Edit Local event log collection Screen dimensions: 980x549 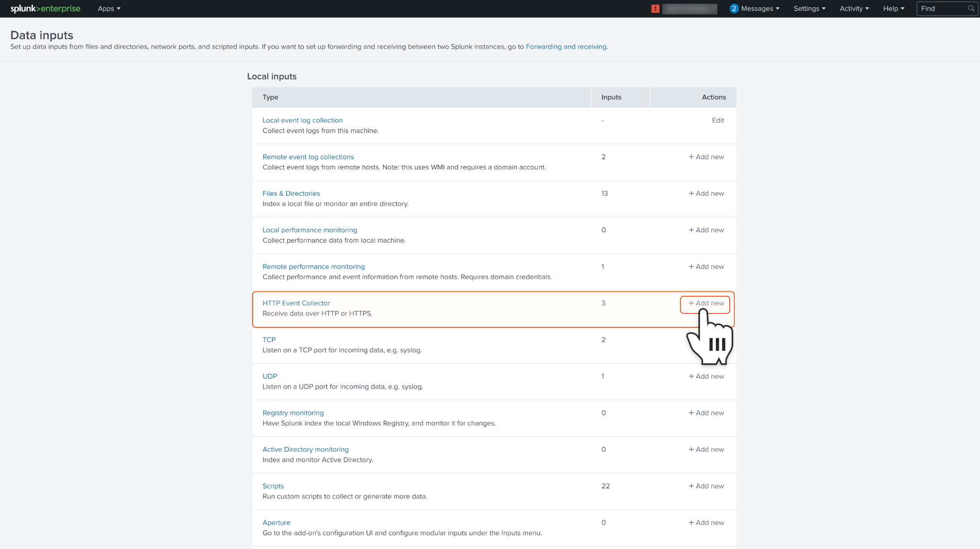[717, 120]
